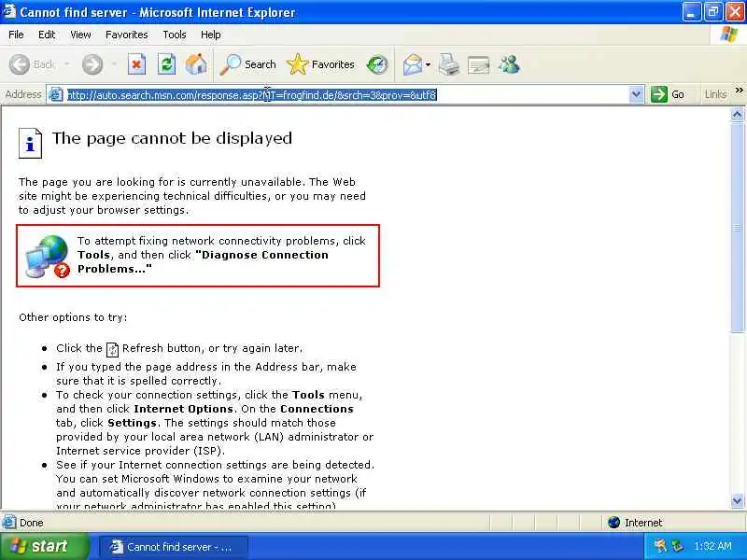Open the Favorites menu
Image resolution: width=747 pixels, height=560 pixels.
(x=127, y=35)
